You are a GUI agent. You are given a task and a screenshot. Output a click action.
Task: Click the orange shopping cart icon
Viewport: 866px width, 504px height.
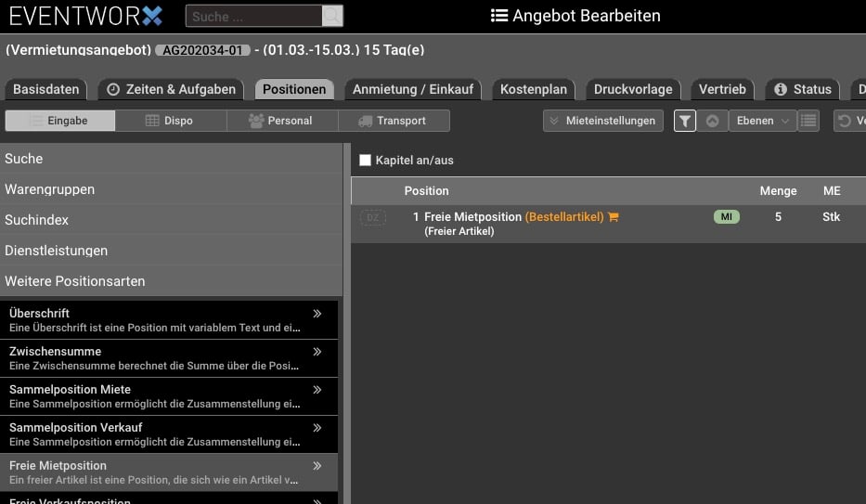coord(614,217)
